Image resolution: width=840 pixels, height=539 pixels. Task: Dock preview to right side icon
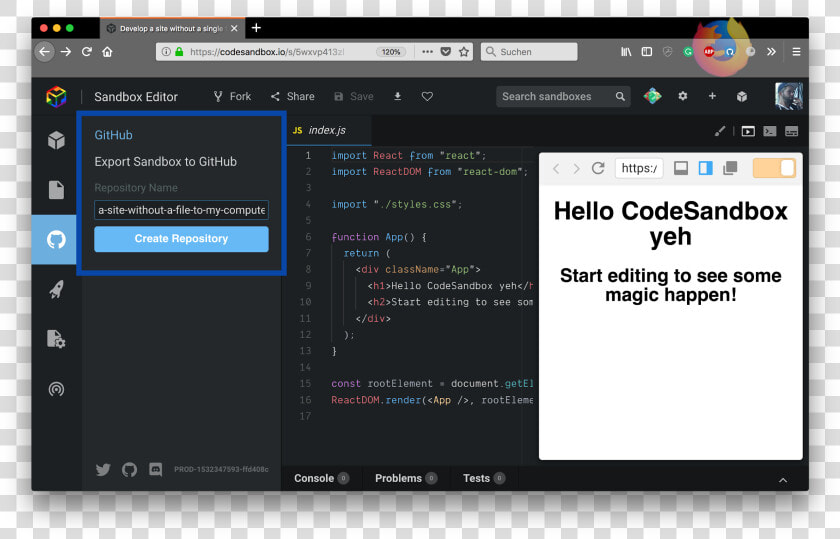(x=706, y=168)
